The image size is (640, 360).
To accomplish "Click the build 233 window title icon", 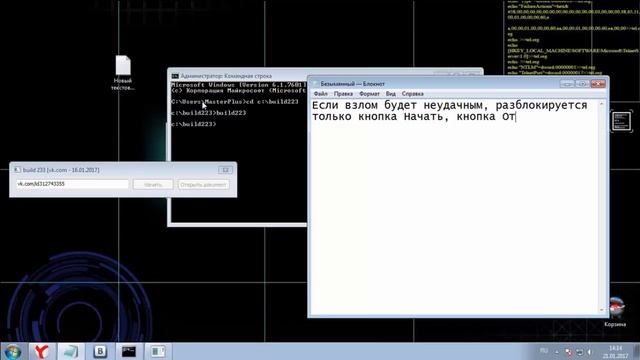I will tap(17, 170).
